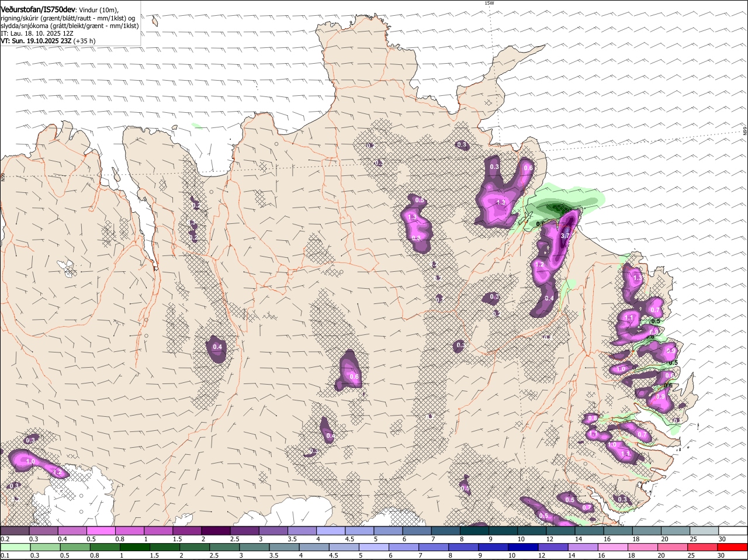
Task: Click the green 0.8 rain legend swatch
Action: [x=105, y=548]
